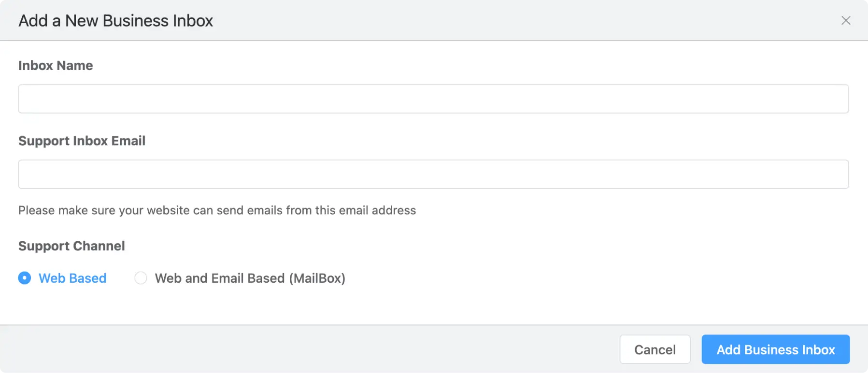Click the dialog title Add a New Business Inbox

tap(115, 20)
